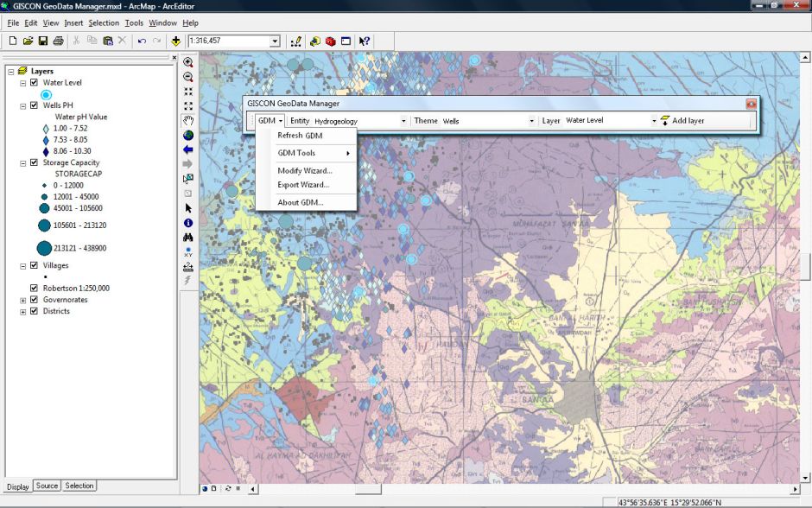Viewport: 812px width, 508px height.
Task: Activate the Identify info tool
Action: pyautogui.click(x=188, y=222)
